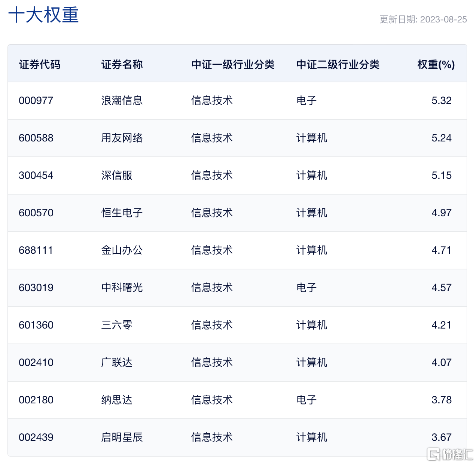
Task: Click 信息技术 in the 启明星辰 row
Action: pos(212,437)
